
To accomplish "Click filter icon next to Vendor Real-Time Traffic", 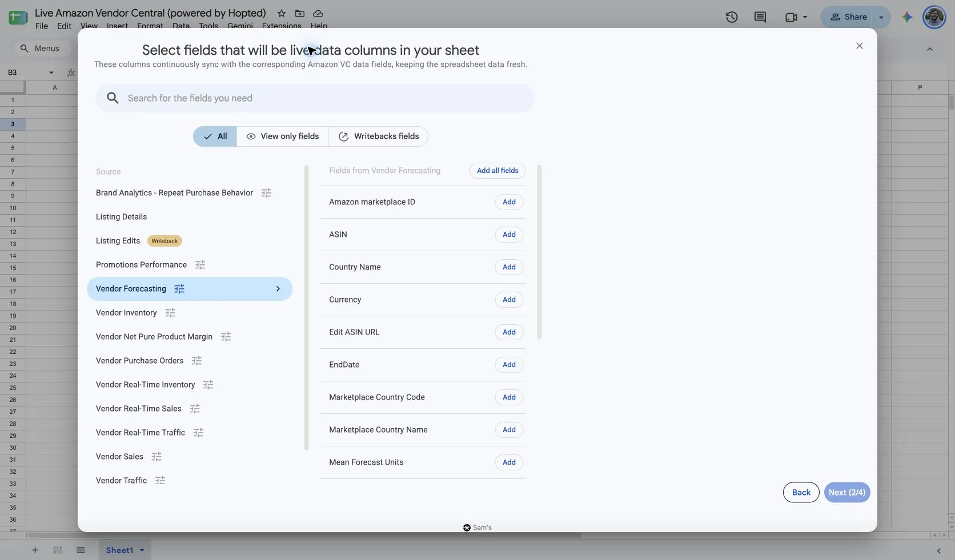I will (198, 433).
